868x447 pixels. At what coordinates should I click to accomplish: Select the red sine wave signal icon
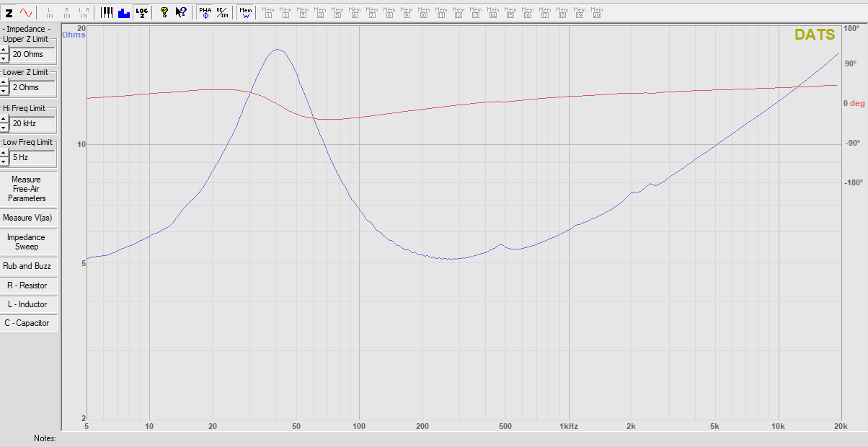tap(26, 12)
